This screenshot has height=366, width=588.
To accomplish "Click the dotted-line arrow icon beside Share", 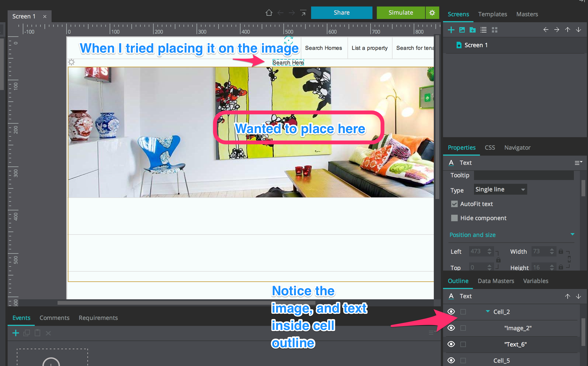I will pyautogui.click(x=303, y=13).
